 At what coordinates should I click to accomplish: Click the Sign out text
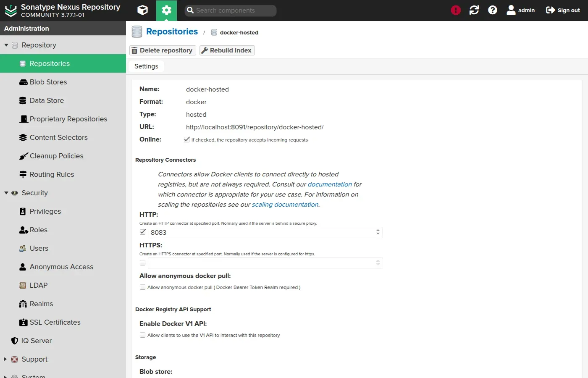569,10
